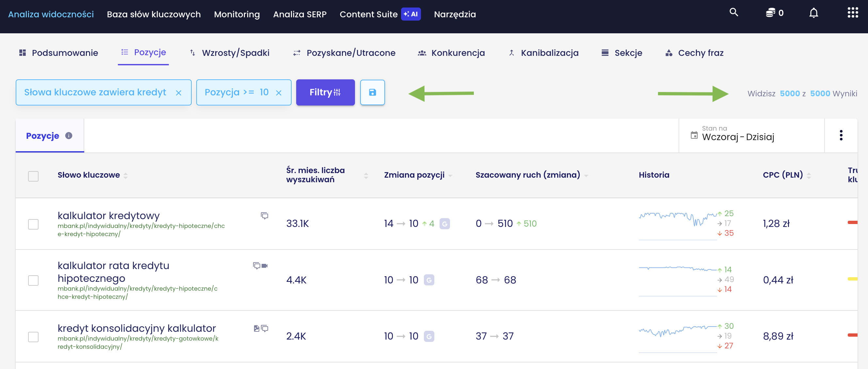This screenshot has width=868, height=369.
Task: Click yellow difficulty bar in kalkulator rata kredytu row
Action: pos(852,279)
